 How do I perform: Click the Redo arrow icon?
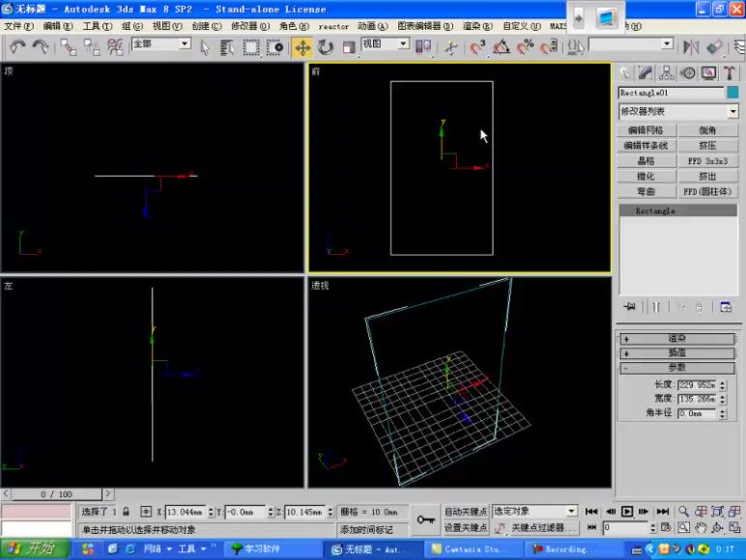(41, 47)
